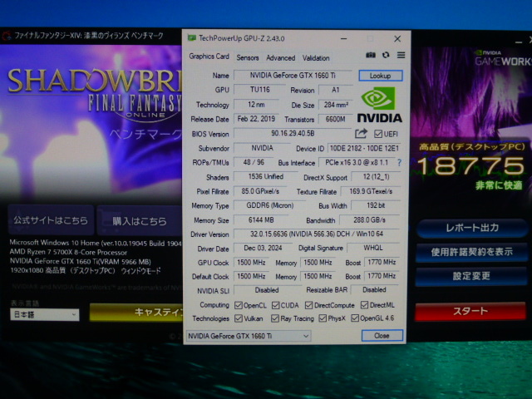Click the Texture Fillrate value 169.9 GTexel/s
The image size is (532, 399).
tap(371, 191)
